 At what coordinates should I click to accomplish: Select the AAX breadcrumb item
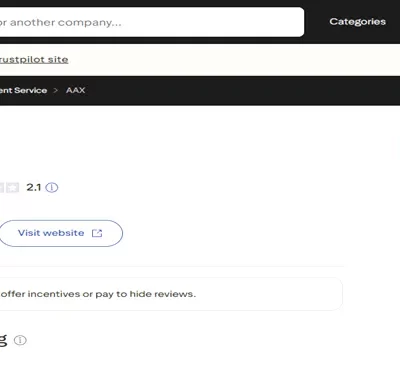click(x=75, y=90)
